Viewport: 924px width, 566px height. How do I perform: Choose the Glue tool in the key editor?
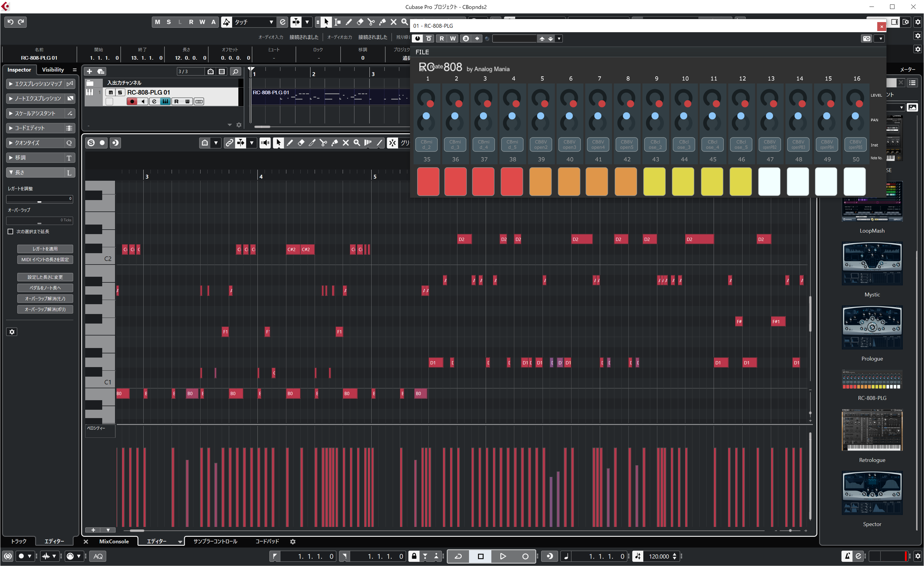[335, 143]
